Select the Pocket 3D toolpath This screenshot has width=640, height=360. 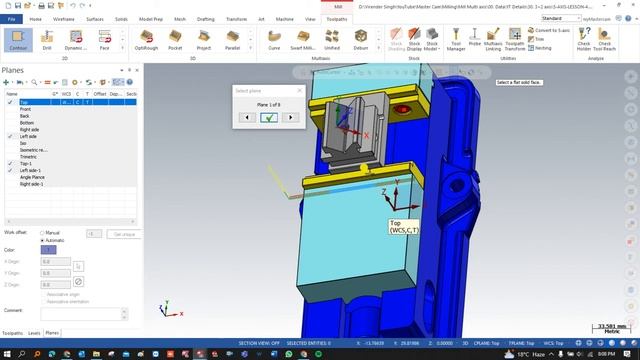pyautogui.click(x=175, y=40)
